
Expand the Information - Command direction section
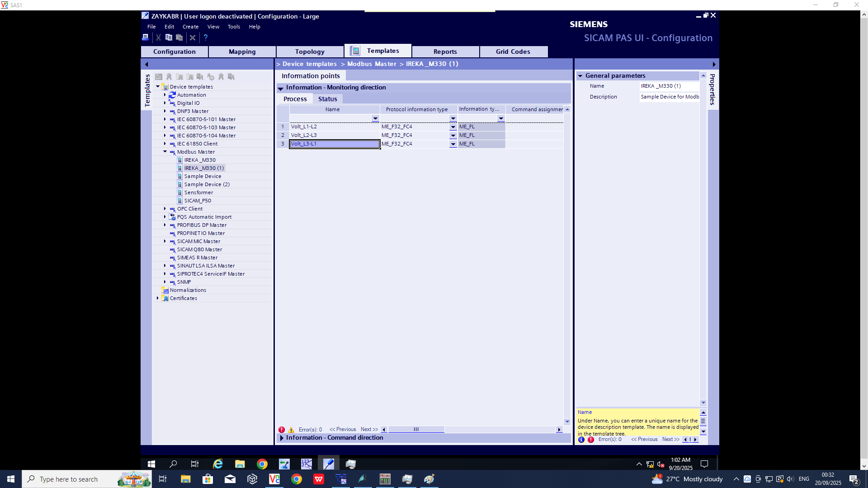point(282,438)
